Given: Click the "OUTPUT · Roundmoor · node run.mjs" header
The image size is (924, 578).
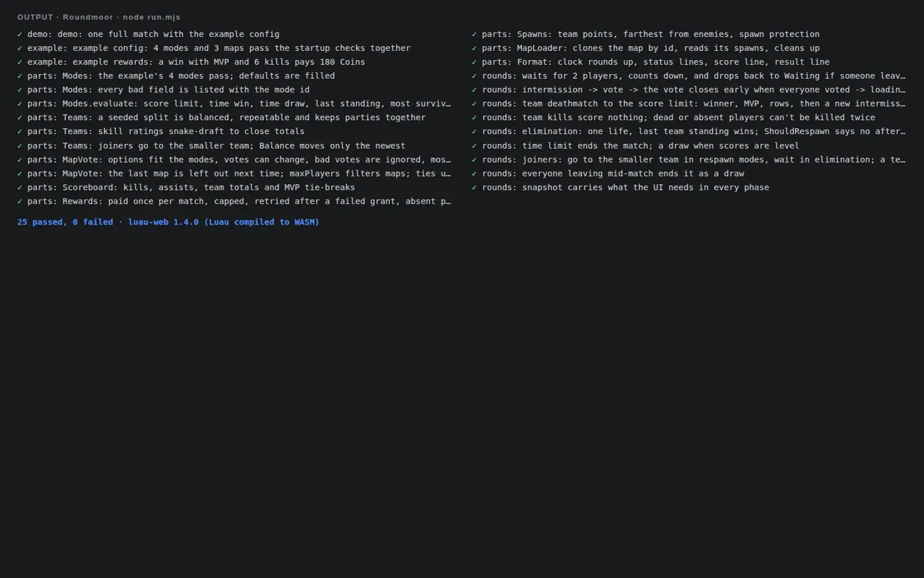Looking at the screenshot, I should tap(98, 17).
